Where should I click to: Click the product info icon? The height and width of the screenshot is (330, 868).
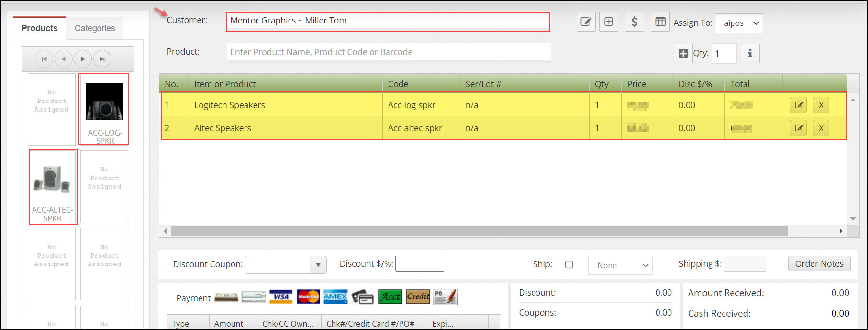pos(750,54)
